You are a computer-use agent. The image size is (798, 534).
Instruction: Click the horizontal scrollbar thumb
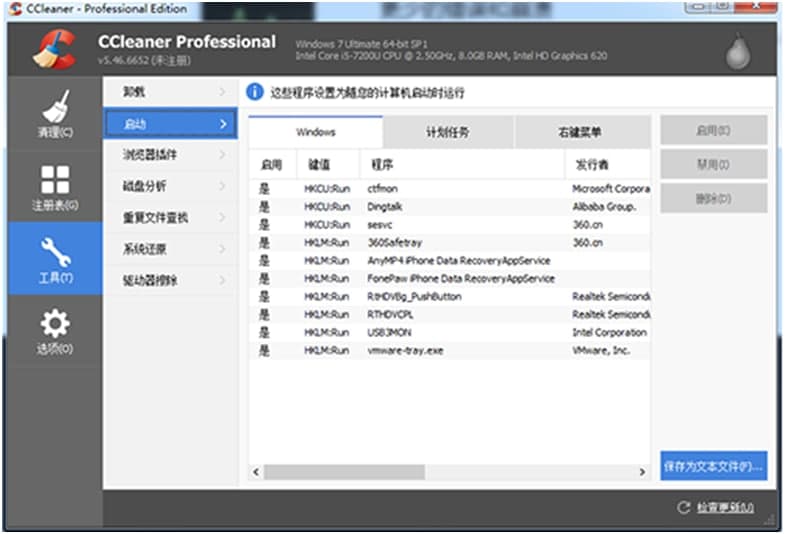344,472
